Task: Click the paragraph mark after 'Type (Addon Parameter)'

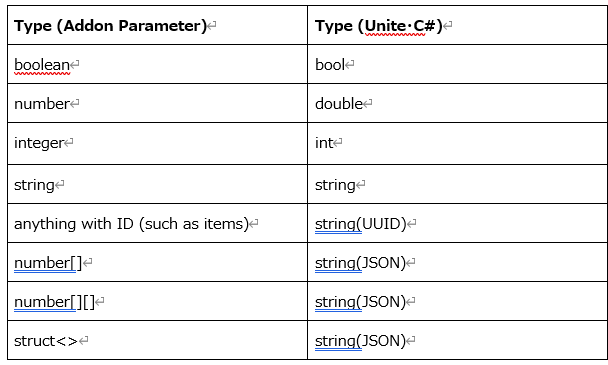Action: (212, 26)
